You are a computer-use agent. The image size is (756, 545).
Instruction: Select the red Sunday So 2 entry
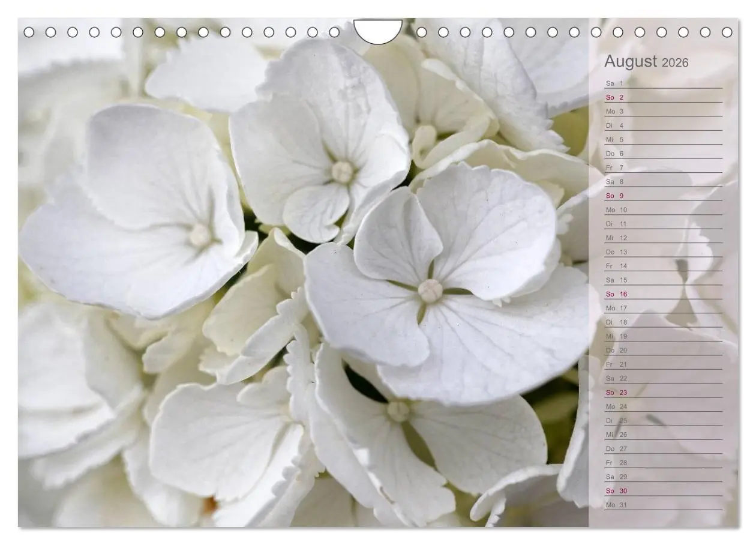click(613, 96)
